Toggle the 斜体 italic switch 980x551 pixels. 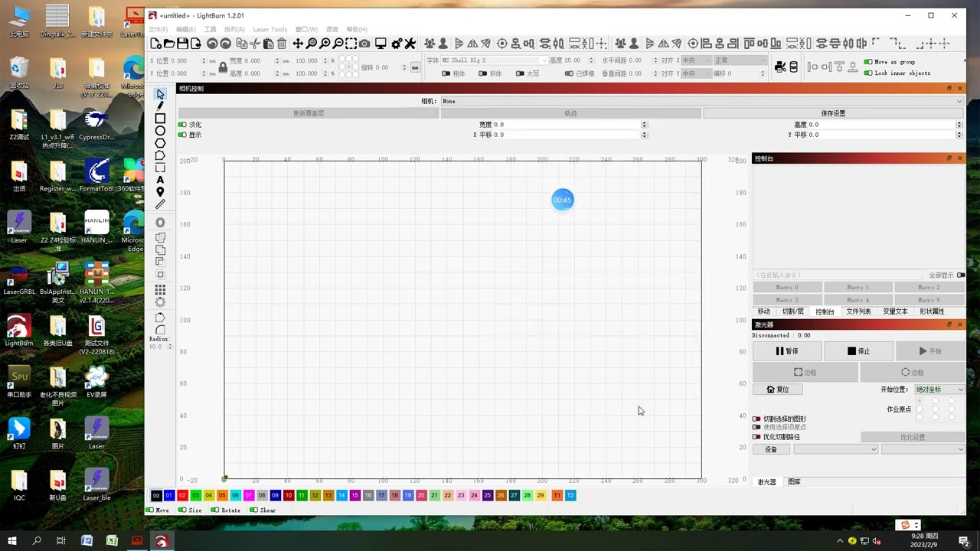pos(482,73)
